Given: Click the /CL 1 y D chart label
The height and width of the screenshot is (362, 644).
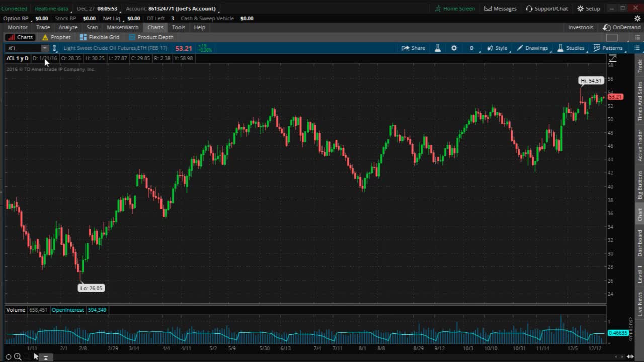Looking at the screenshot, I should point(18,58).
